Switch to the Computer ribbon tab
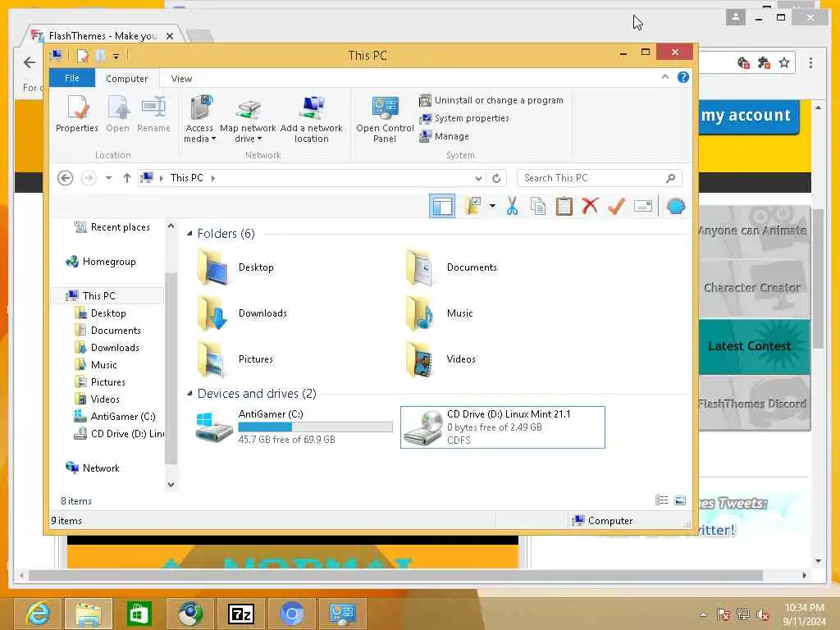Viewport: 840px width, 630px height. coord(126,78)
